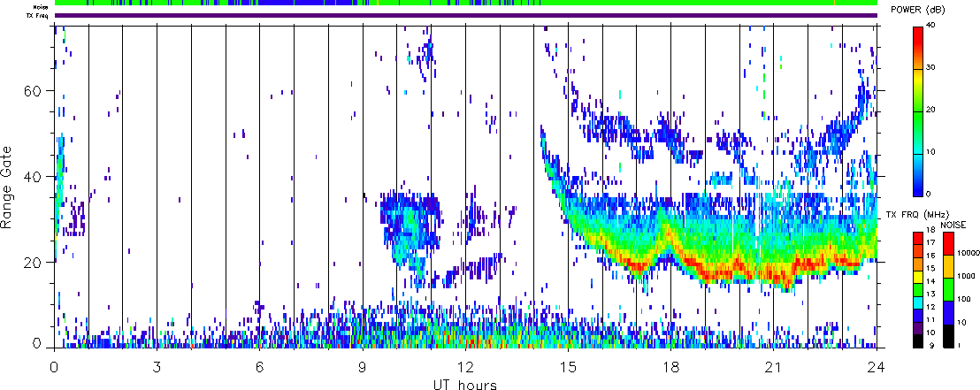Screen dimensions: 980x390
Task: Click the 3 label on the UT hours axis
Action: [x=157, y=365]
